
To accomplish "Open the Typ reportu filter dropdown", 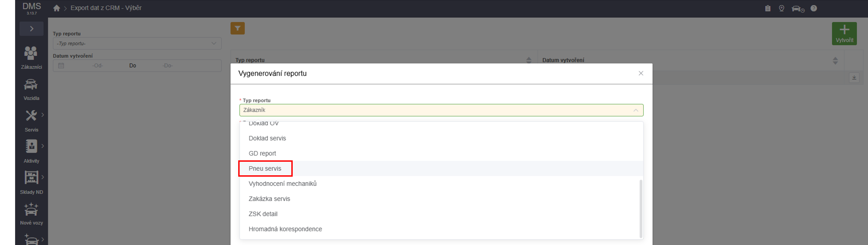I will (x=137, y=43).
